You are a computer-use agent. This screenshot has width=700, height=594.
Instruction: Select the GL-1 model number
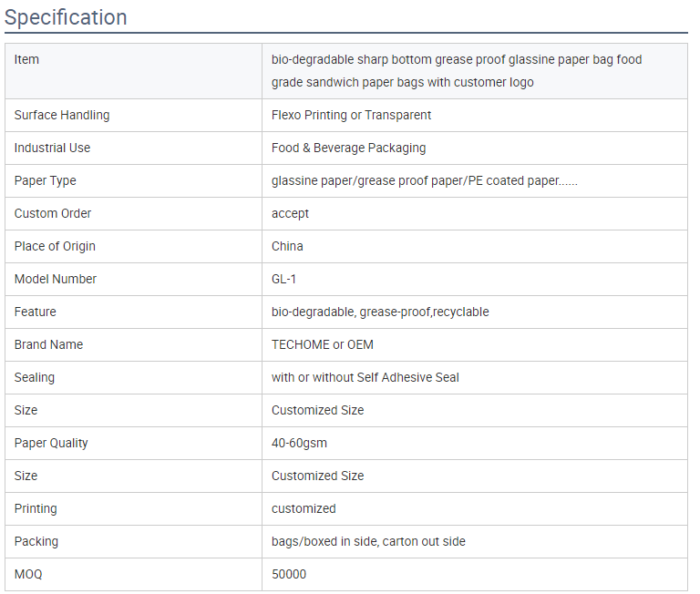click(x=284, y=280)
